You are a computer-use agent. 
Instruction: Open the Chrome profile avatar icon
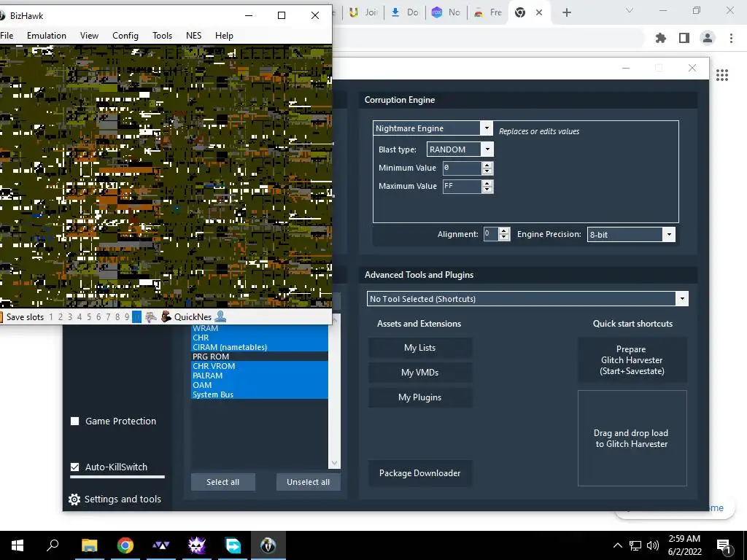point(708,38)
